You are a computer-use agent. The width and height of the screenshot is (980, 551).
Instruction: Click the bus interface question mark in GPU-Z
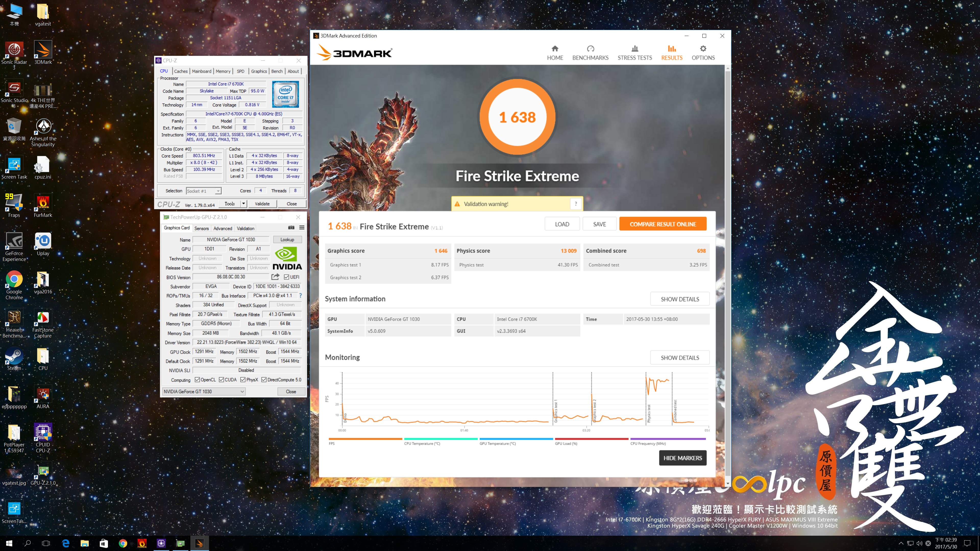coord(301,295)
